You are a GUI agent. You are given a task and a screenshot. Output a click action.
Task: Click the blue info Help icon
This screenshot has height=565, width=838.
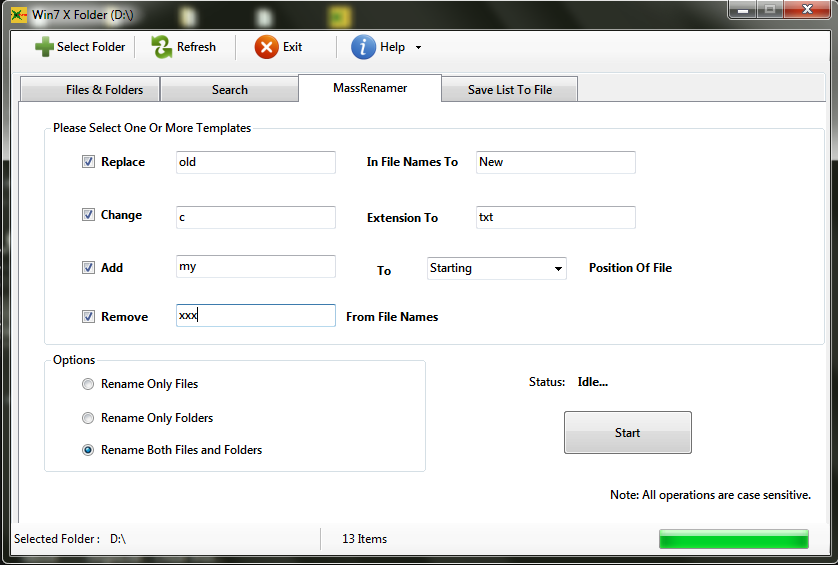363,47
